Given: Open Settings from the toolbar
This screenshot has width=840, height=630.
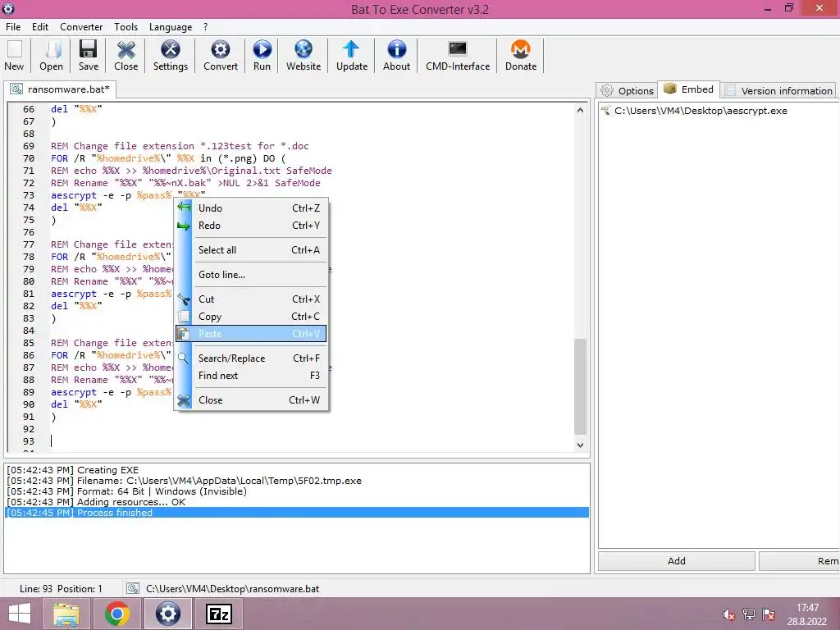Looking at the screenshot, I should click(171, 55).
